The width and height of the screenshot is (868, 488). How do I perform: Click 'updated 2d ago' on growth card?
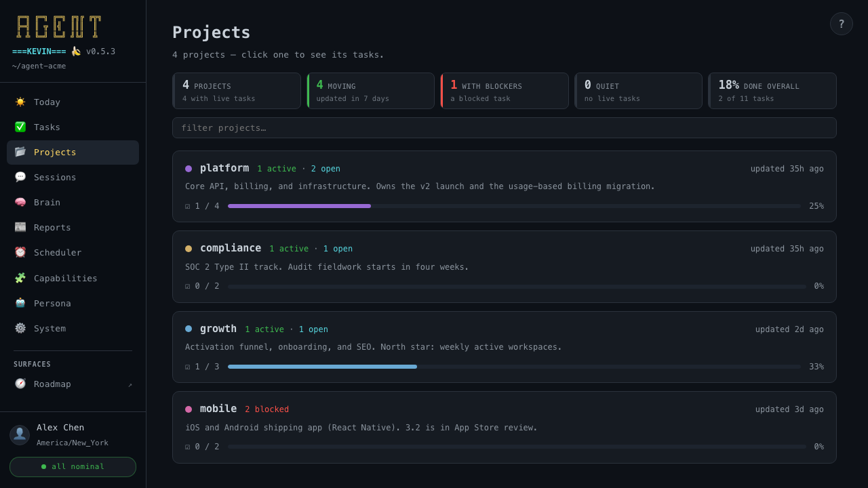(x=789, y=329)
